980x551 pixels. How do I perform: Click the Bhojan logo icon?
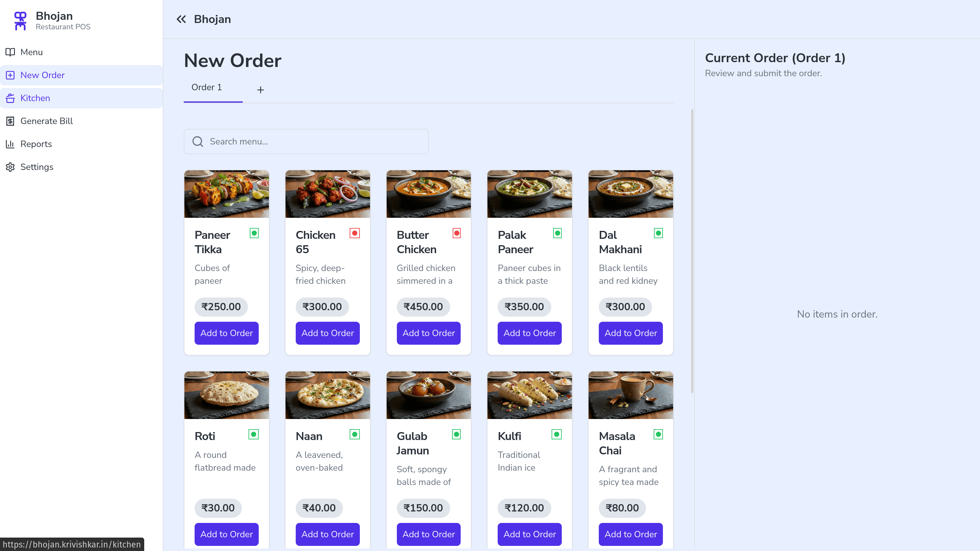click(20, 21)
